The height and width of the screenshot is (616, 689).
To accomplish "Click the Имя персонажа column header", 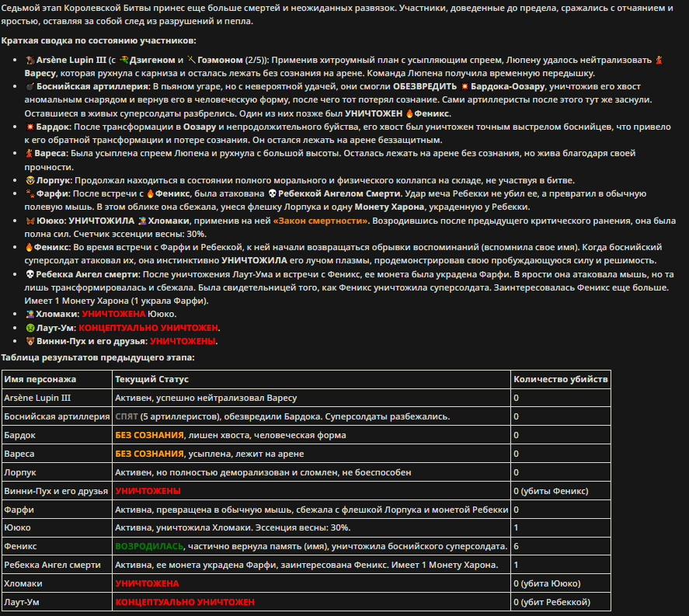I will coord(57,379).
